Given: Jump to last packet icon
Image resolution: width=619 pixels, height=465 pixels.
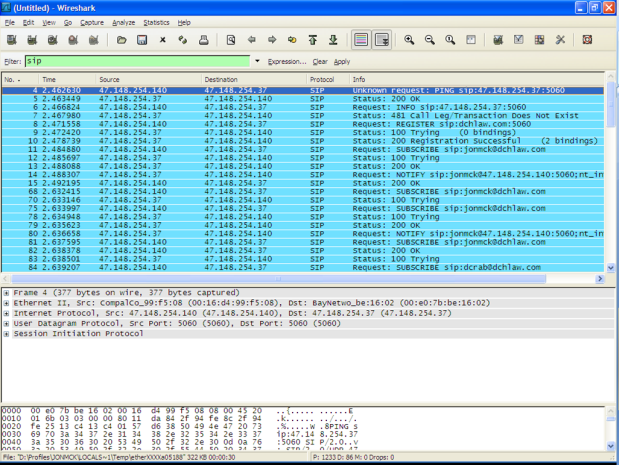Looking at the screenshot, I should tap(334, 40).
